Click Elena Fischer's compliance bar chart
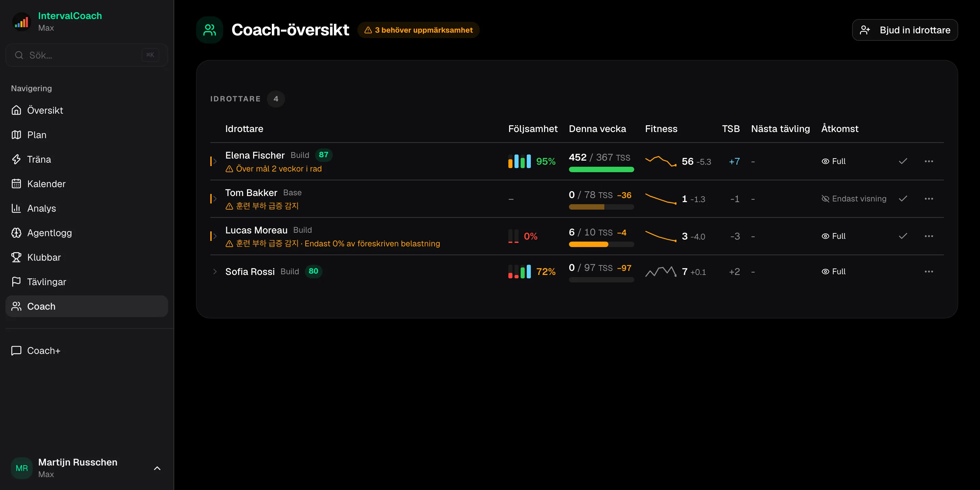Image resolution: width=980 pixels, height=490 pixels. click(x=519, y=161)
